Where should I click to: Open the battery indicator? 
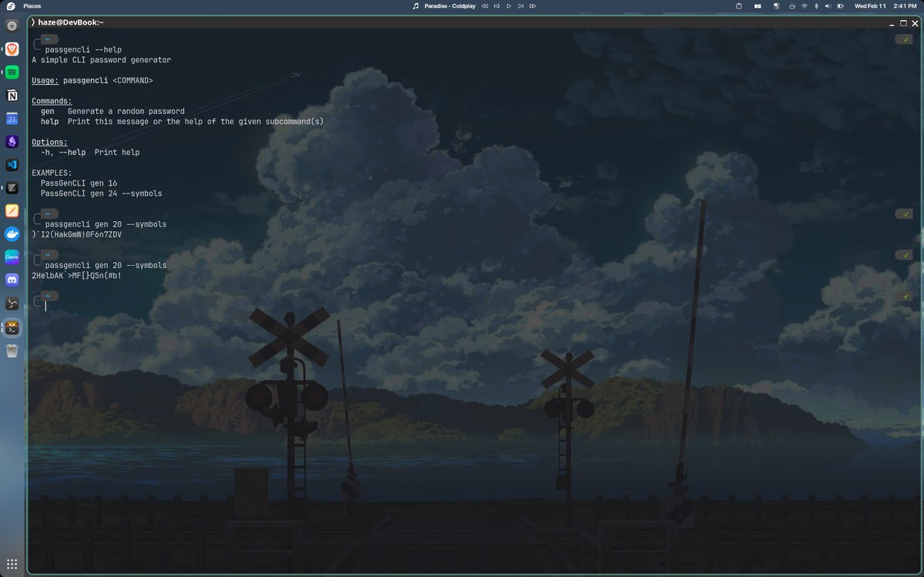(x=842, y=5)
